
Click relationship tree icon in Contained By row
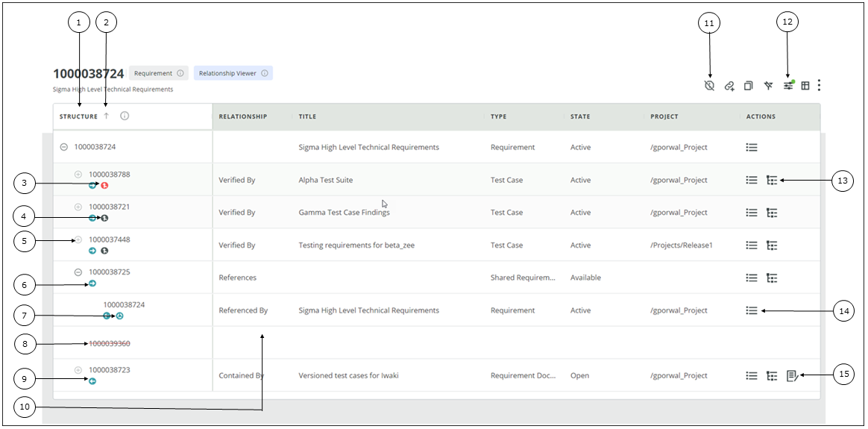click(772, 375)
